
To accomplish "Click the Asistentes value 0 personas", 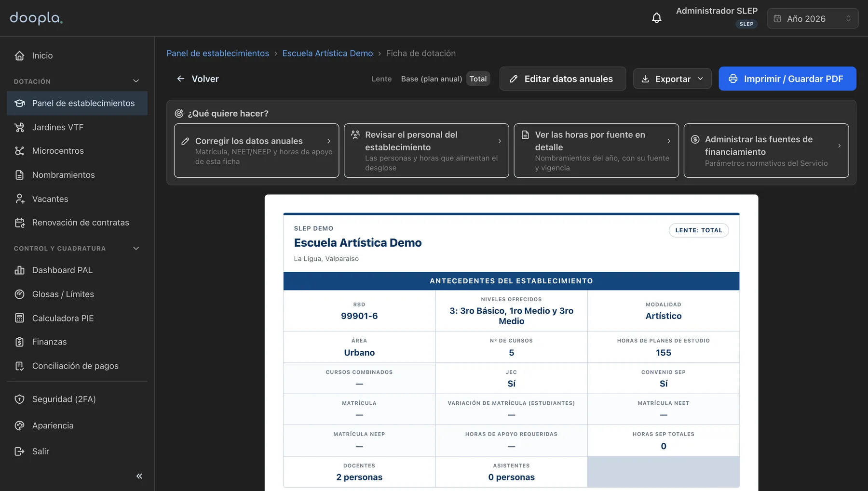I will pos(511,477).
